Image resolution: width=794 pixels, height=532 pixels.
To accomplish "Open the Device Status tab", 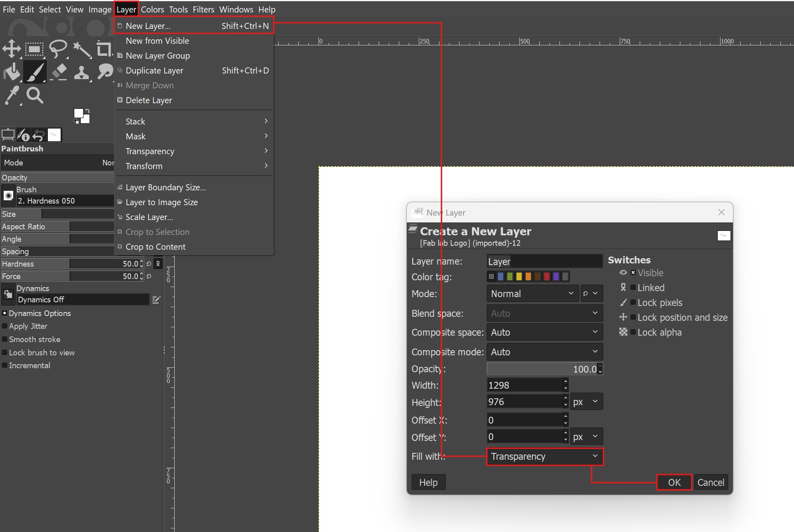I will [x=23, y=135].
